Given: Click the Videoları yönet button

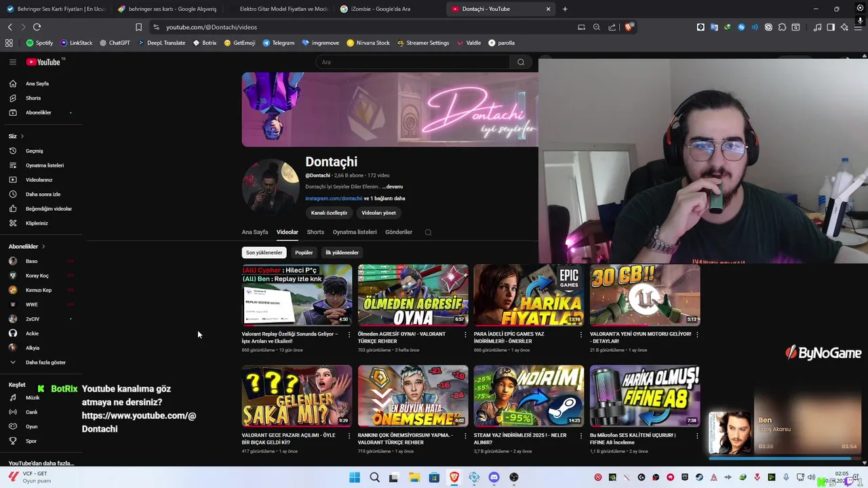Looking at the screenshot, I should pyautogui.click(x=378, y=213).
